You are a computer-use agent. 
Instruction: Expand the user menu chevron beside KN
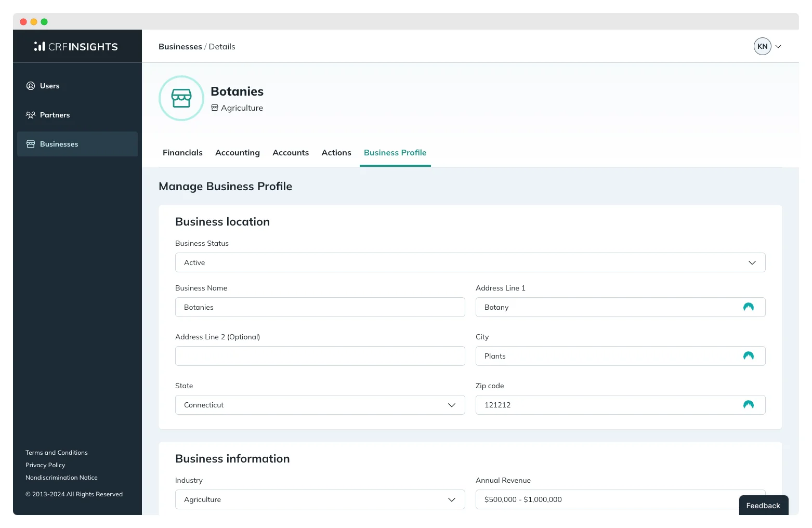coord(778,46)
